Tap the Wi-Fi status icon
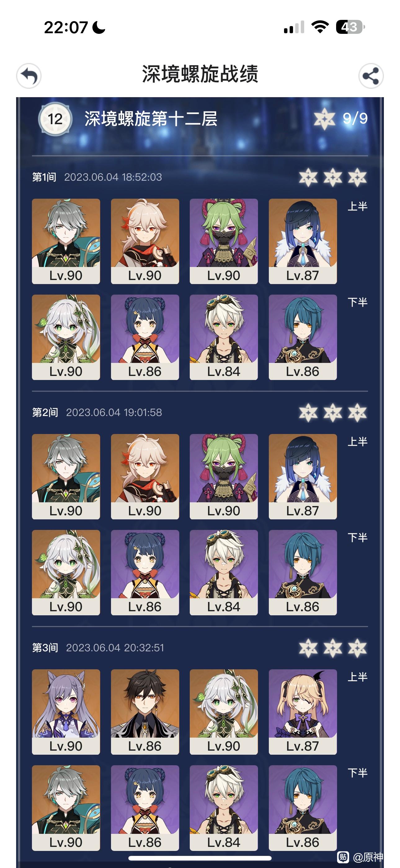Image resolution: width=400 pixels, height=868 pixels. (320, 27)
